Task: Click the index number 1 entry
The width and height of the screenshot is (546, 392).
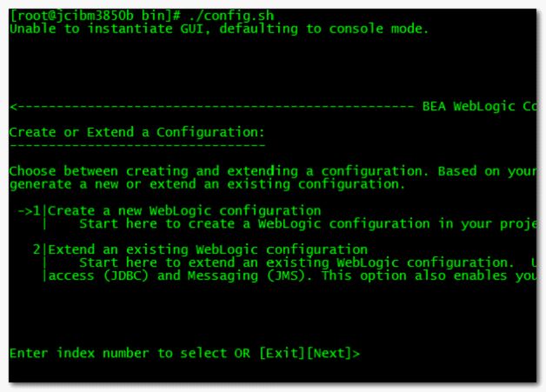Action: [x=37, y=211]
